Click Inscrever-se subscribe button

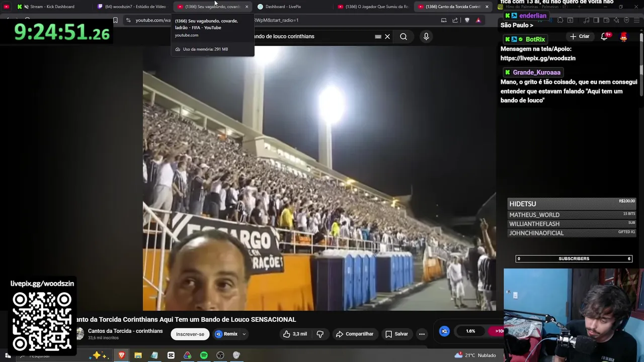[190, 334]
